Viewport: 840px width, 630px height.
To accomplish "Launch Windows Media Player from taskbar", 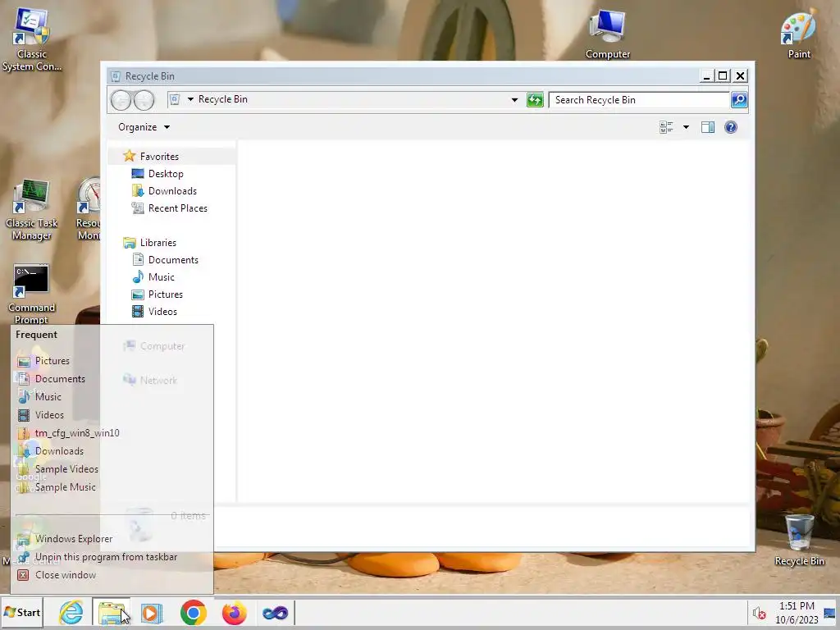I will click(x=152, y=612).
